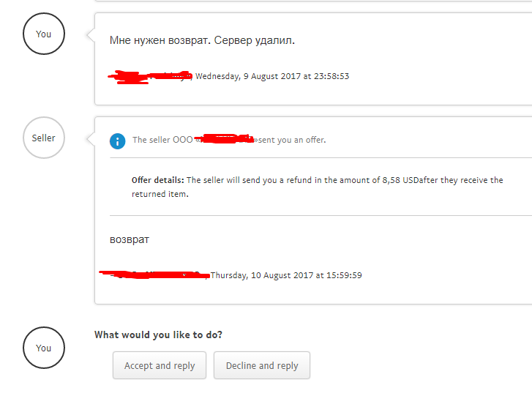Select the top "You" avatar circle
Image resolution: width=532 pixels, height=396 pixels.
pyautogui.click(x=44, y=34)
